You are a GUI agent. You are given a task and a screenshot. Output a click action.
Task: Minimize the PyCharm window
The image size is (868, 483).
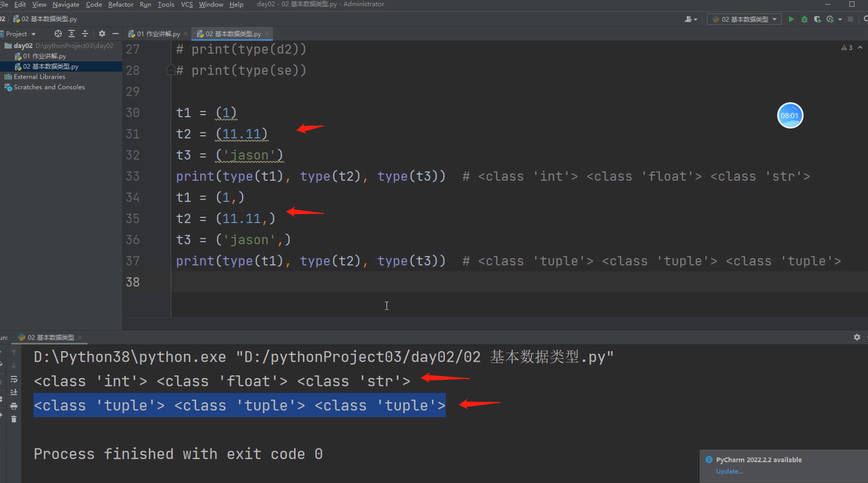(x=827, y=4)
